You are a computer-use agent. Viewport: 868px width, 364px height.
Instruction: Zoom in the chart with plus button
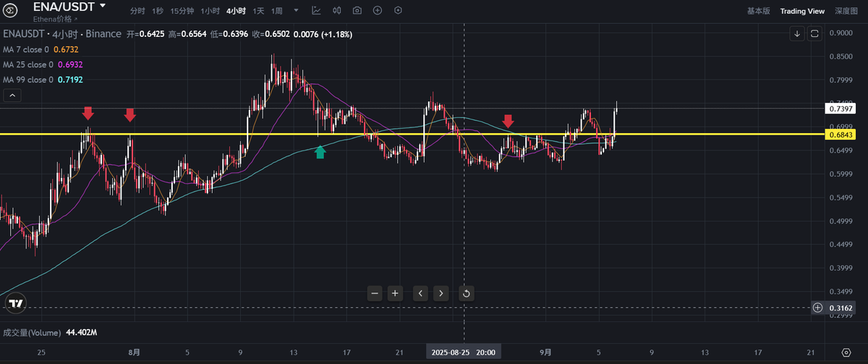pyautogui.click(x=395, y=293)
